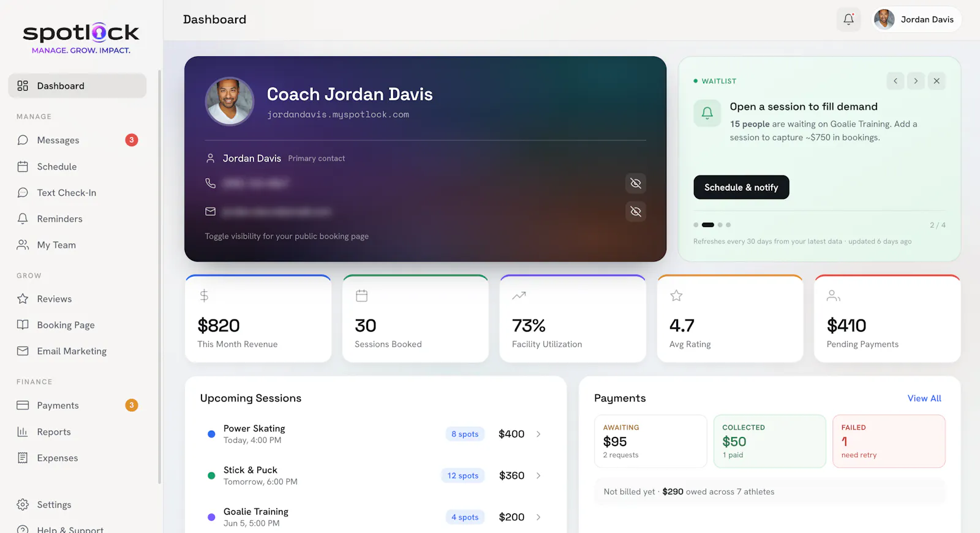980x533 pixels.
Task: Click Not billed yet $290 owed text
Action: (x=689, y=491)
